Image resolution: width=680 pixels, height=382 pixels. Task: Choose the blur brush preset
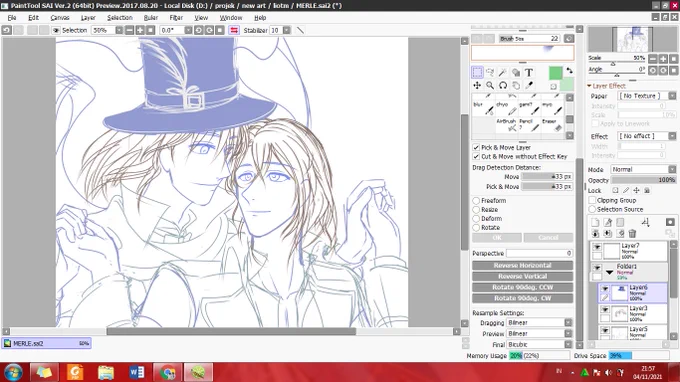coord(483,108)
